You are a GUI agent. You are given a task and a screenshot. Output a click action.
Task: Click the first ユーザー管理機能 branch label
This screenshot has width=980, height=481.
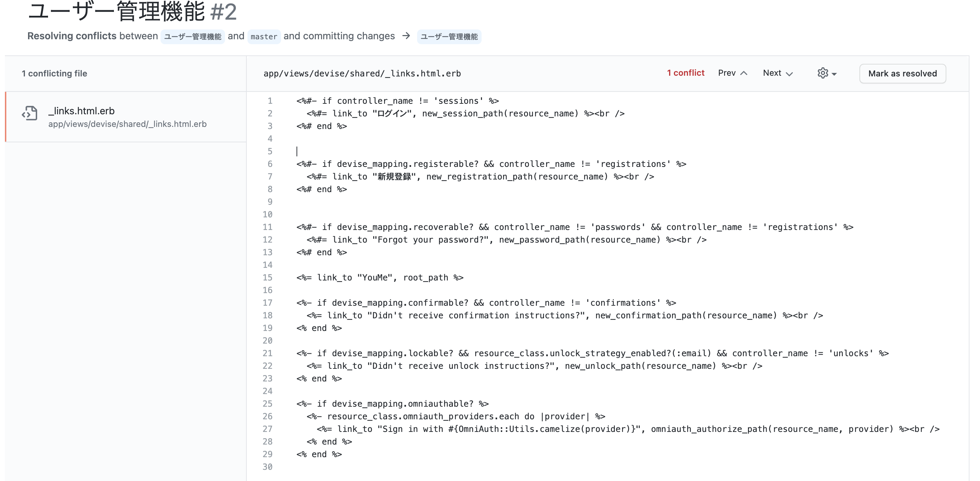pyautogui.click(x=192, y=37)
